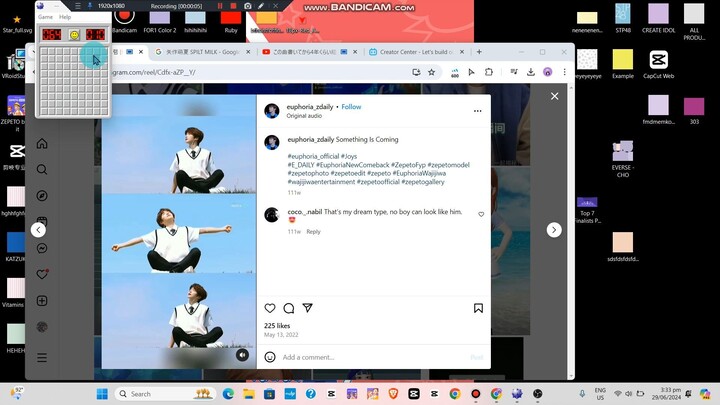720x405 pixels.
Task: Open the EVERSE - CHO desktop file
Action: [x=623, y=159]
